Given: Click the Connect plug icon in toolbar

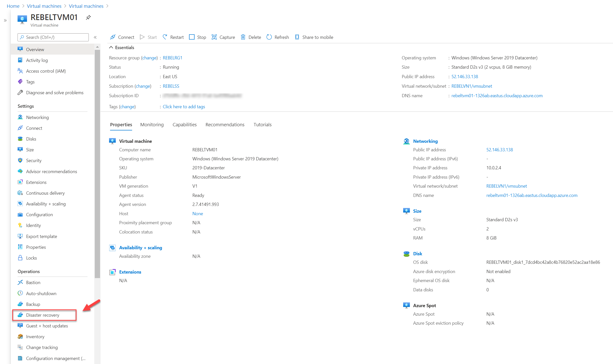Looking at the screenshot, I should point(113,37).
